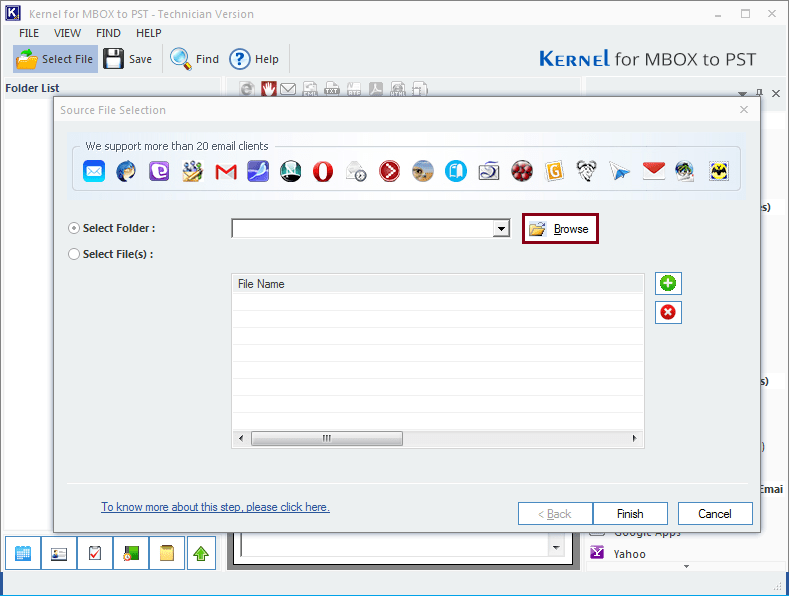Click the Cancel button
This screenshot has width=789, height=596.
click(715, 514)
